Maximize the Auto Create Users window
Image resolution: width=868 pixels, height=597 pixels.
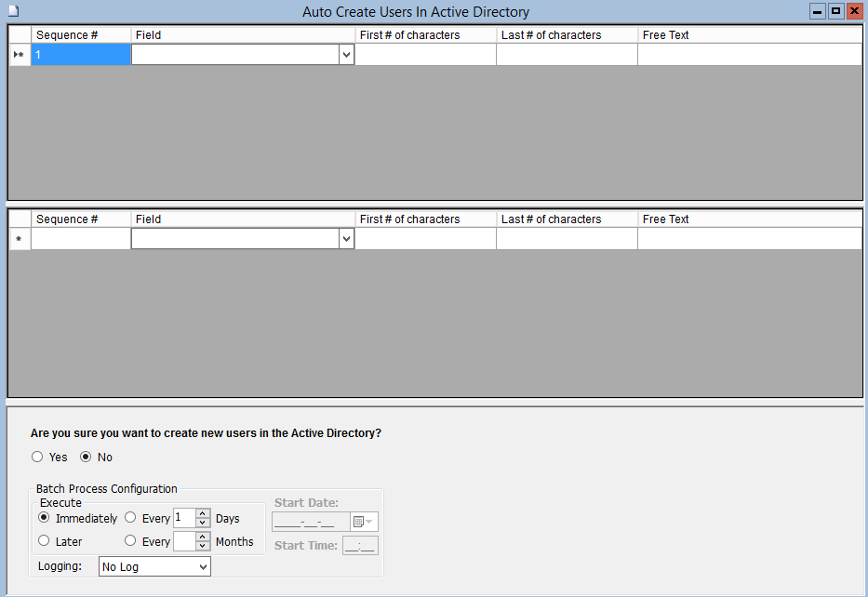click(x=835, y=11)
